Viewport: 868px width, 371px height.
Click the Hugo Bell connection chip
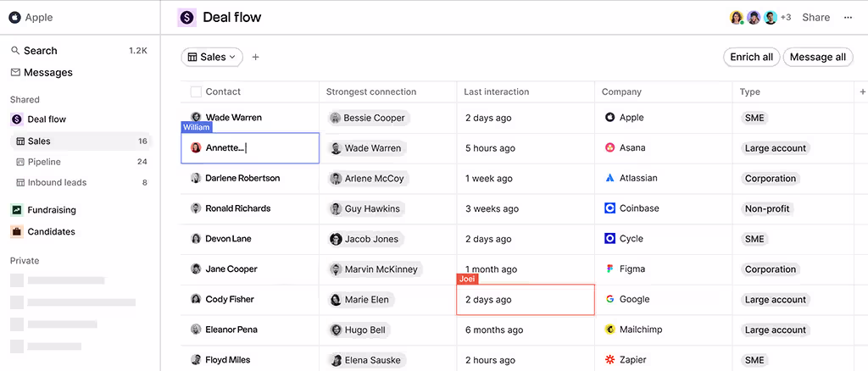pyautogui.click(x=359, y=330)
